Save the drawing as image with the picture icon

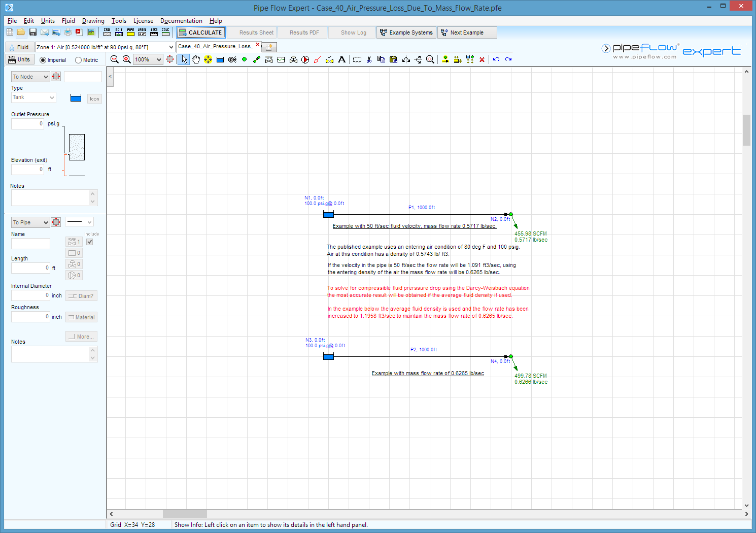point(91,32)
